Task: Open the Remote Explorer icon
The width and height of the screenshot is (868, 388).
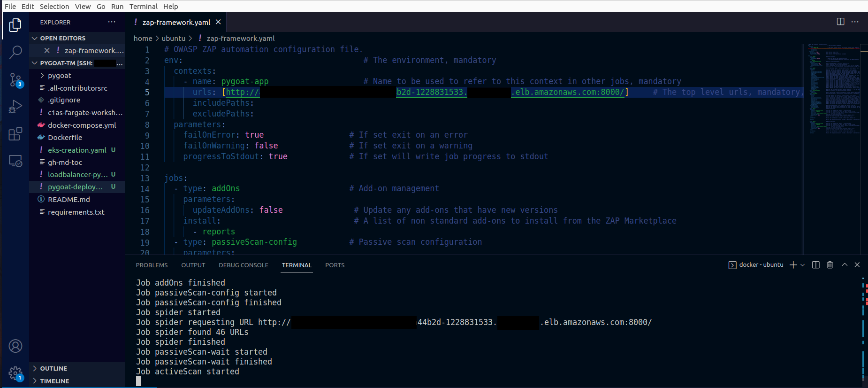Action: [15, 161]
